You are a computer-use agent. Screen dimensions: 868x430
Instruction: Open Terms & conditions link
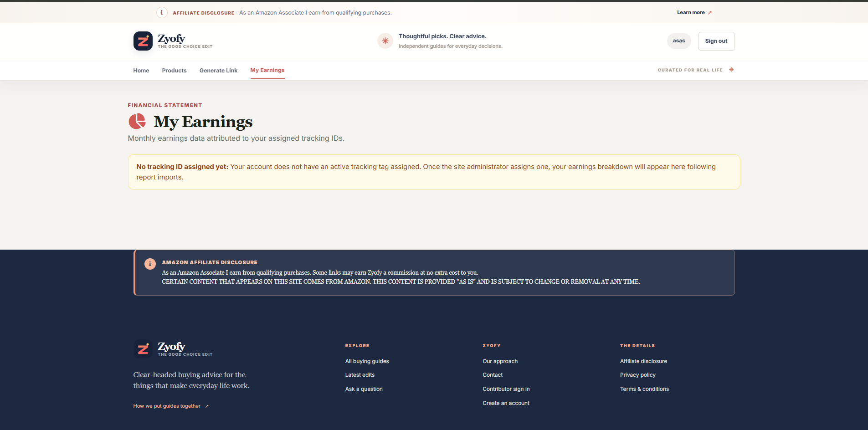(x=644, y=389)
